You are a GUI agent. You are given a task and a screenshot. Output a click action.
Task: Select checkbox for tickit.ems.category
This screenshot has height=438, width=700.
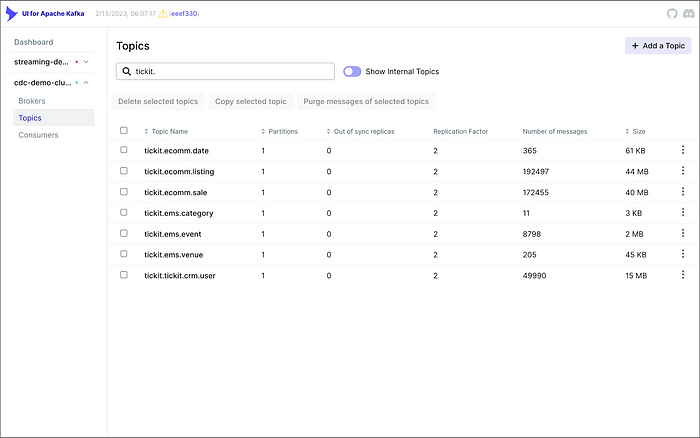tap(124, 213)
